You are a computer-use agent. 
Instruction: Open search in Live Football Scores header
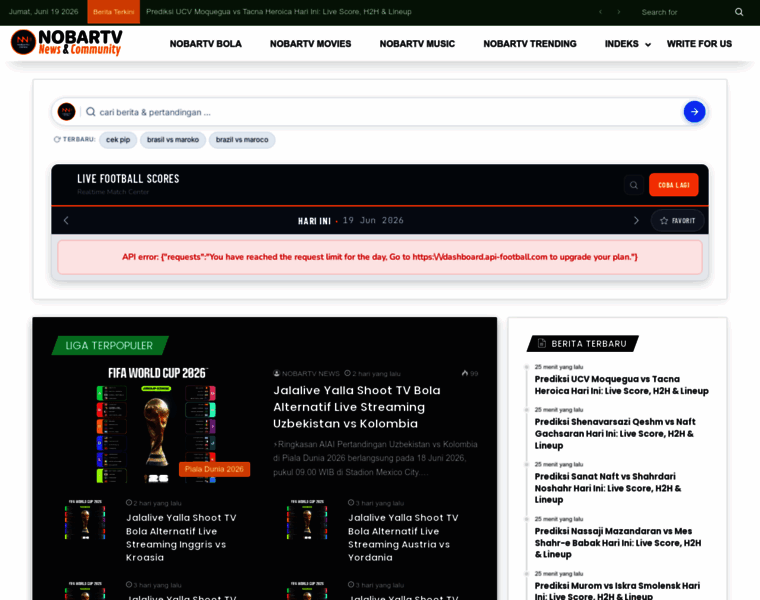coord(633,185)
